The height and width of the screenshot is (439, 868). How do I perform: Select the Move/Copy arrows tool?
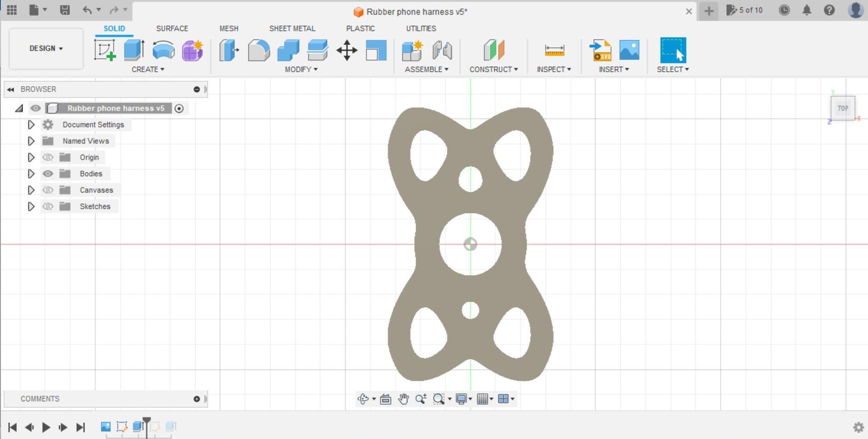(x=347, y=50)
